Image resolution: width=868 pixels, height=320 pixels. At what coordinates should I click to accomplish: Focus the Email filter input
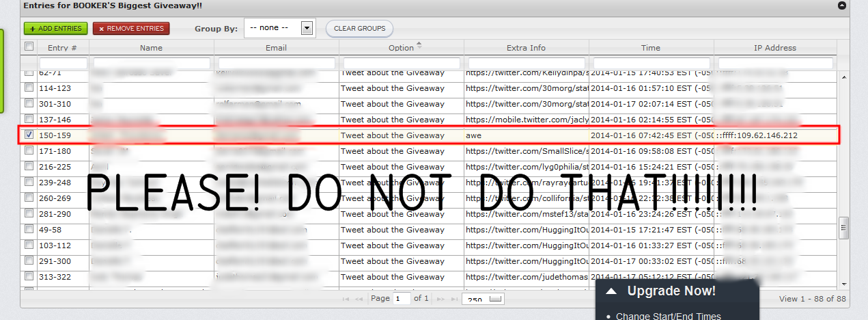click(277, 63)
